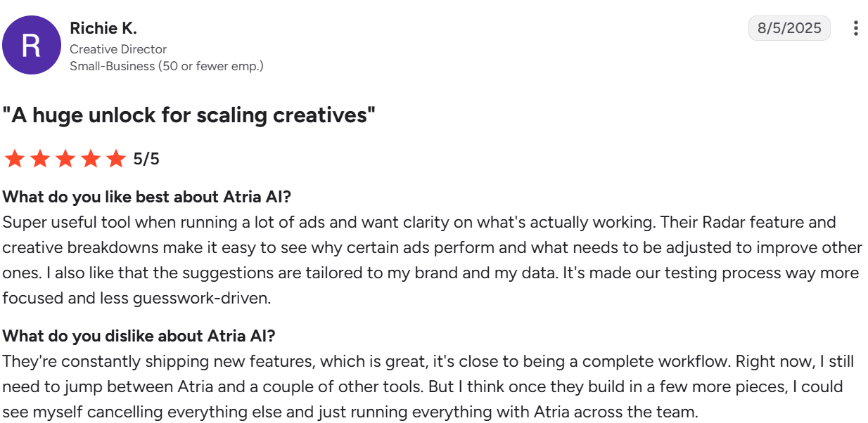Select the fifth rating star
This screenshot has width=868, height=423.
pos(116,159)
